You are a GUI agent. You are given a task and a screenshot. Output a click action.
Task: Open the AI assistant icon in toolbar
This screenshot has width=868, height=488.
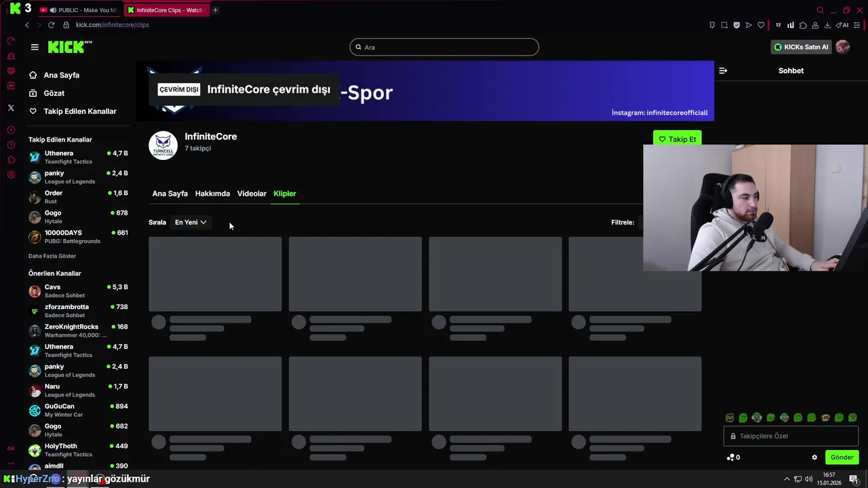coord(842,25)
